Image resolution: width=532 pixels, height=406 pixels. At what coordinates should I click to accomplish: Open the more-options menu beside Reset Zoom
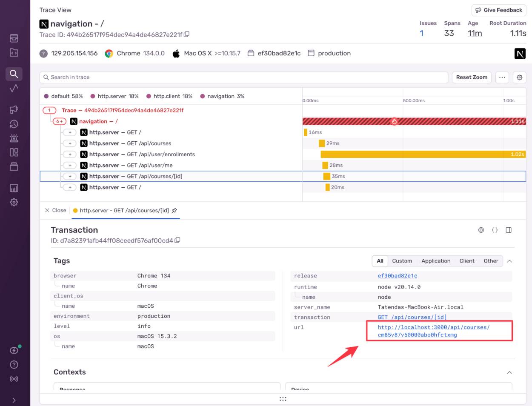click(x=502, y=77)
